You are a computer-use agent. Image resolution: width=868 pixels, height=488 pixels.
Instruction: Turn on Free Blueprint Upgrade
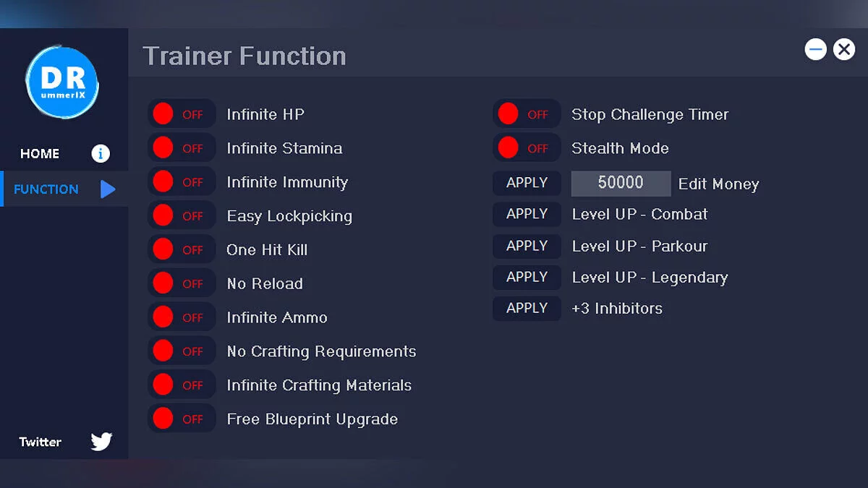click(182, 419)
